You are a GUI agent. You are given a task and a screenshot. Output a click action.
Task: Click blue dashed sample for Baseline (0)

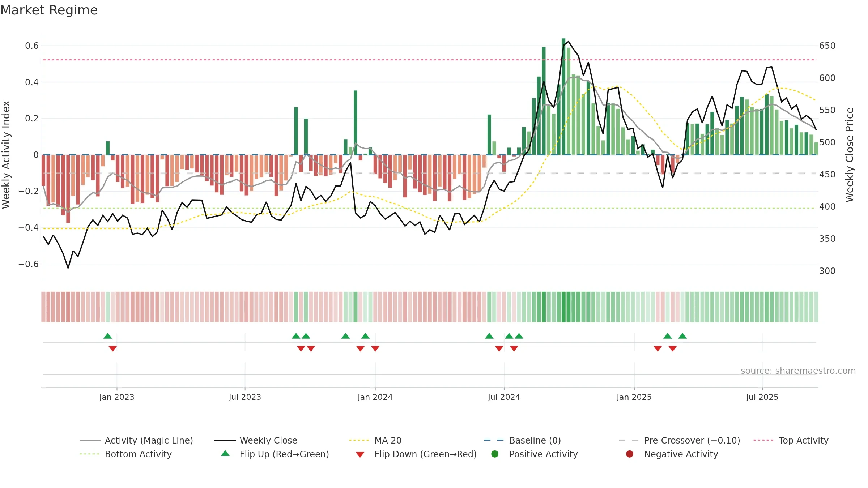(494, 440)
